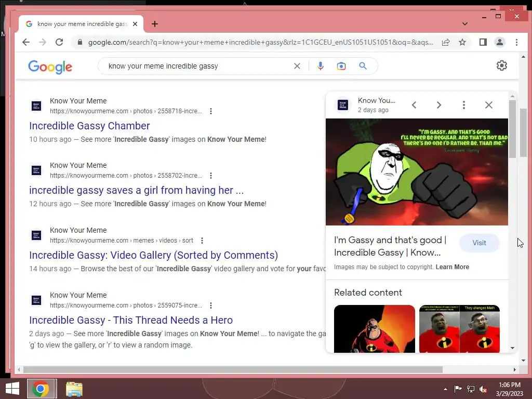
Task: Open 'I'm Gassy and that's good' title
Action: (x=390, y=246)
